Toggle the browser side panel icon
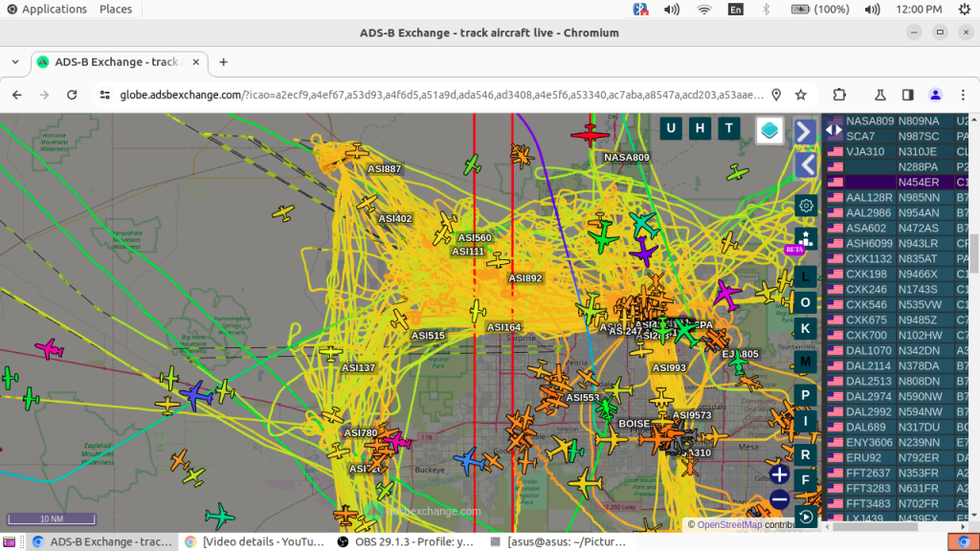The width and height of the screenshot is (980, 551). 907,95
